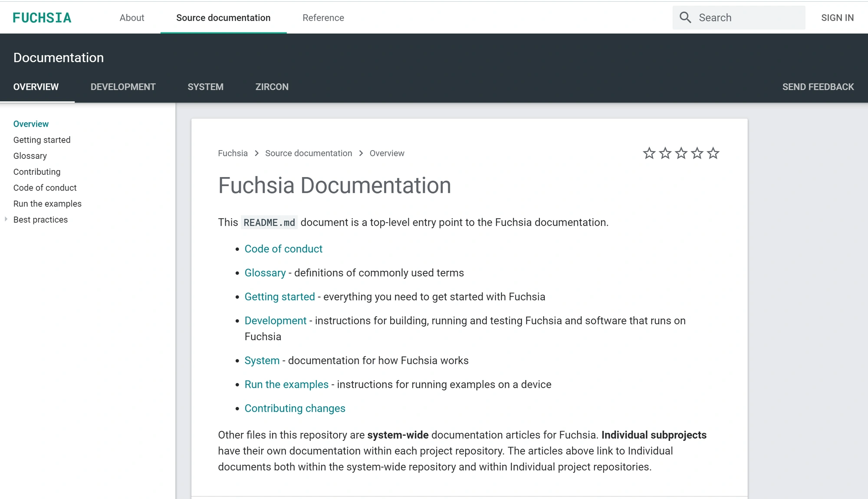The height and width of the screenshot is (499, 868).
Task: Open Contributing in the sidebar
Action: (x=37, y=172)
